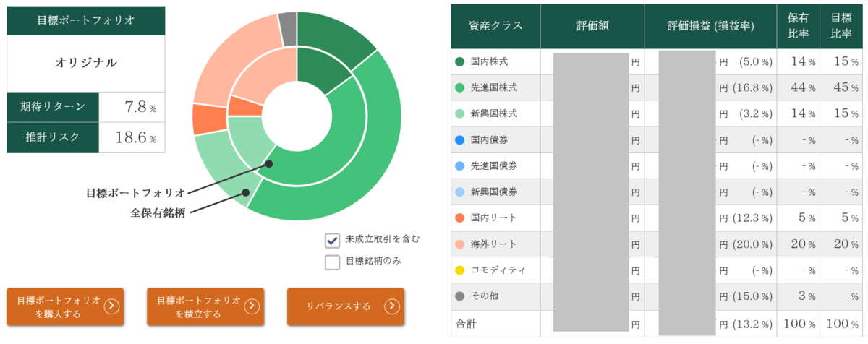Image resolution: width=868 pixels, height=344 pixels.
Task: Click the 海外リート row label
Action: coord(493,244)
